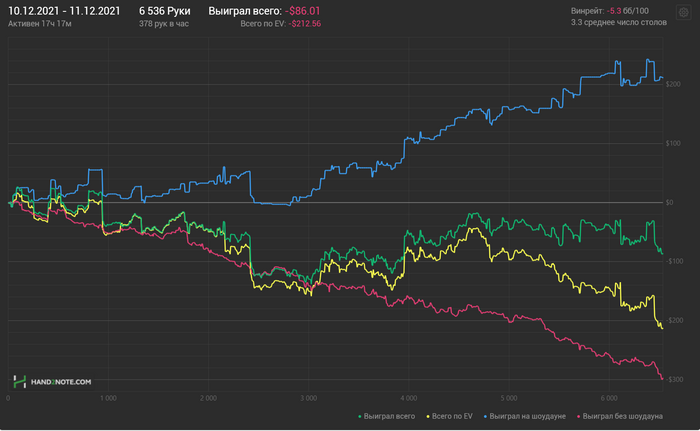The image size is (700, 431).
Task: Click the 5 000 x-axis label
Action: click(509, 398)
